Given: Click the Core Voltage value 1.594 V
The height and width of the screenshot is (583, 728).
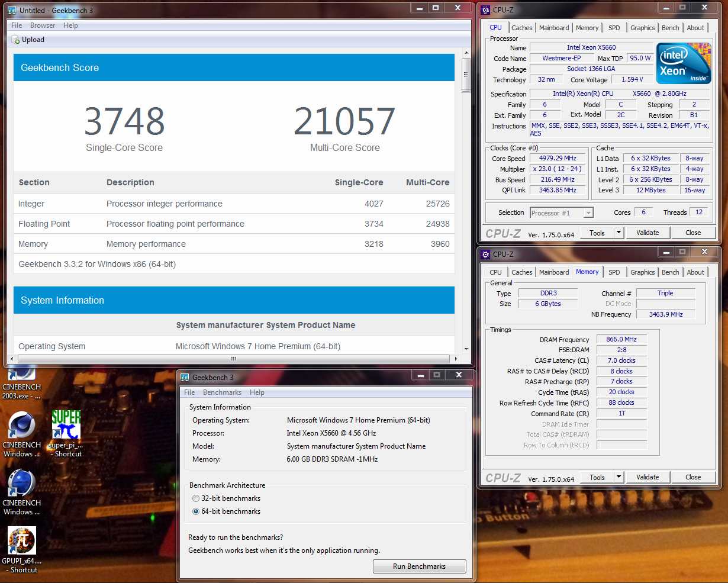Looking at the screenshot, I should (633, 79).
